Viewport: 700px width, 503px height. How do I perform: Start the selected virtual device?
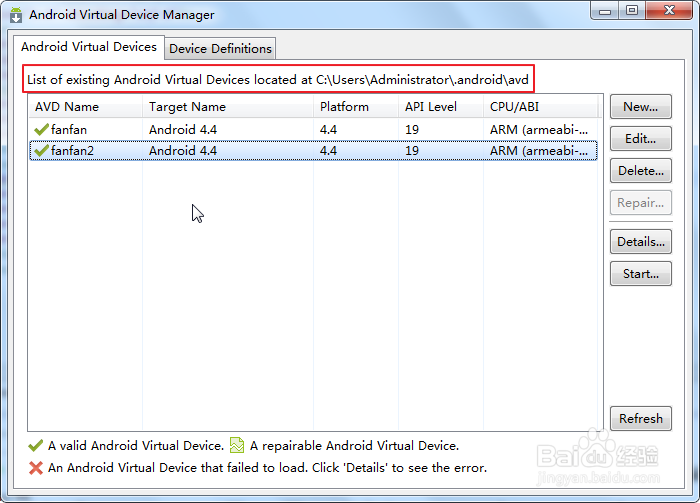tap(640, 273)
